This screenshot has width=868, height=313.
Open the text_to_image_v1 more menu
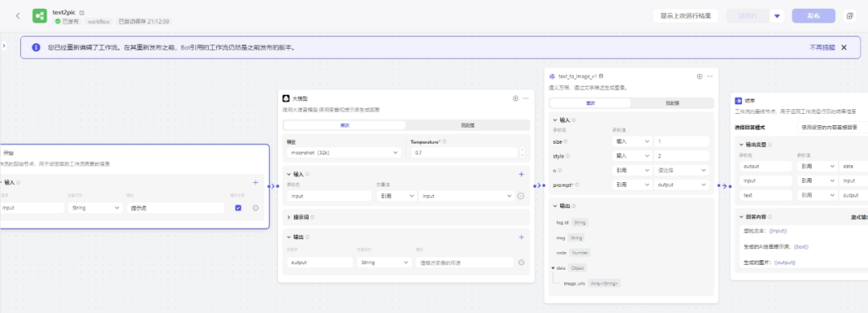[x=710, y=76]
